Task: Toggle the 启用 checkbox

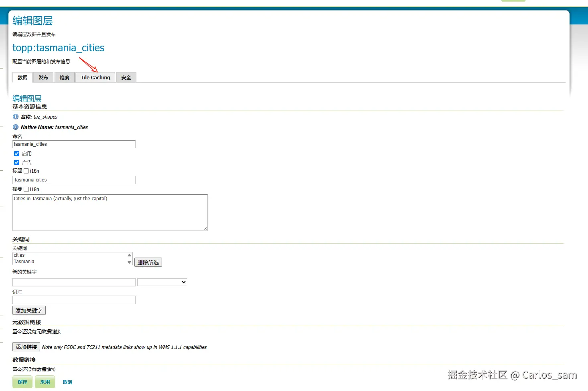Action: pyautogui.click(x=16, y=153)
